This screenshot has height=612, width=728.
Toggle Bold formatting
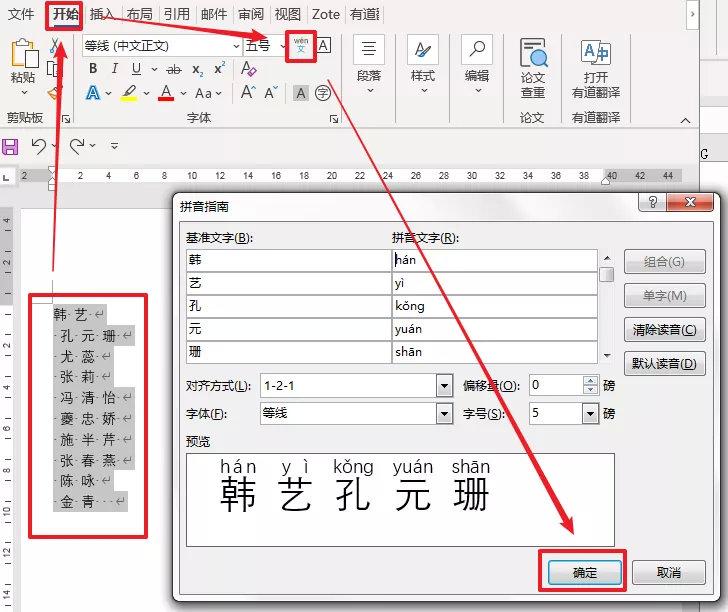[93, 69]
